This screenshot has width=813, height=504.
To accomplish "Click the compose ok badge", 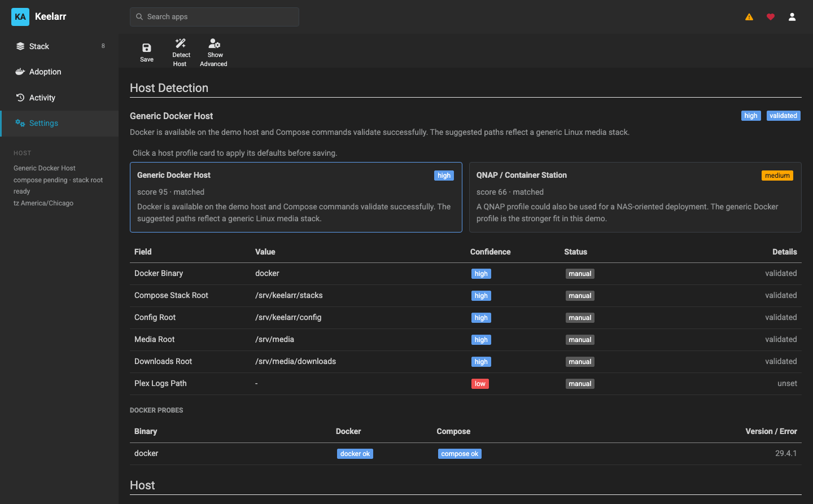I will click(x=460, y=454).
